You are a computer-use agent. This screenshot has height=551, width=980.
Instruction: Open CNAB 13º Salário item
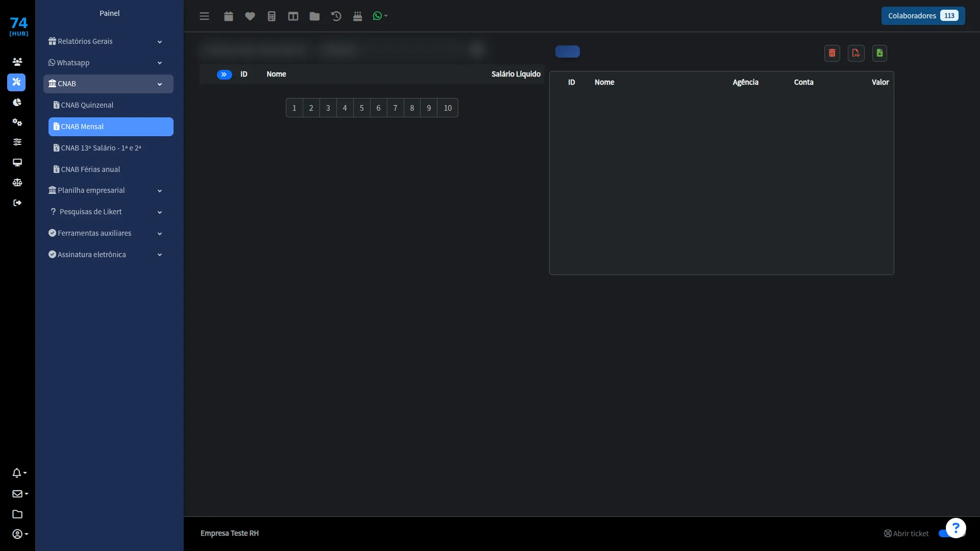click(111, 148)
